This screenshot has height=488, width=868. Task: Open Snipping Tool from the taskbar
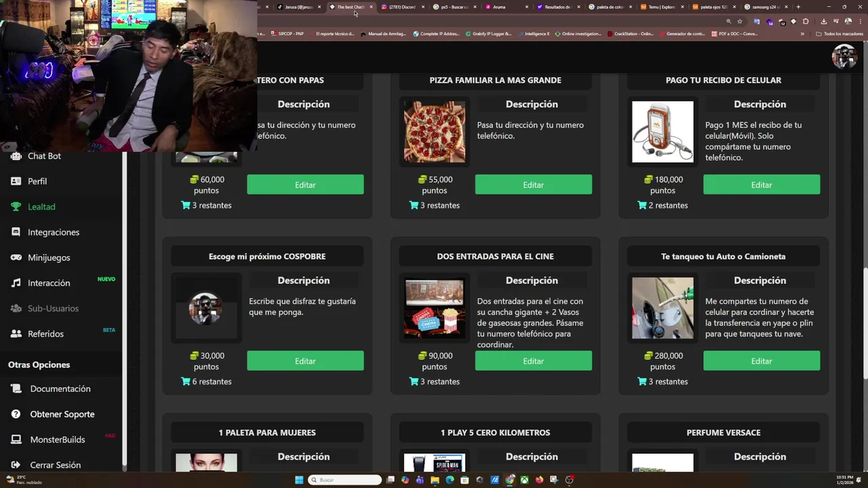coord(554,480)
